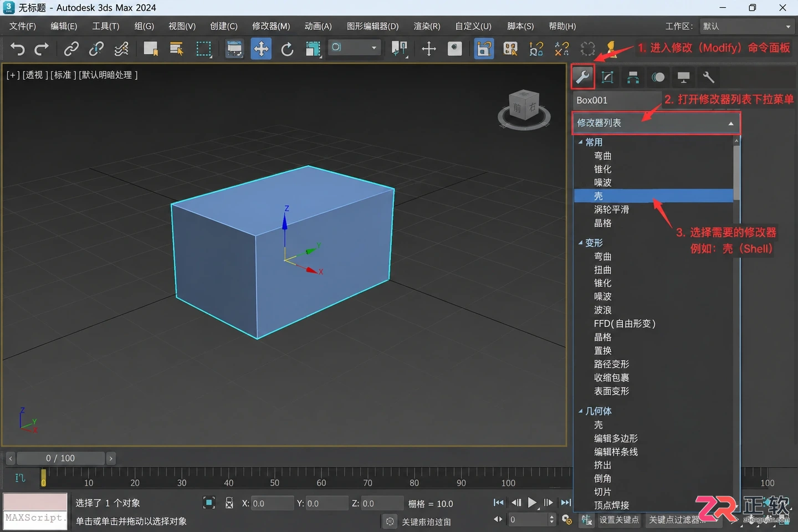Click the 设置关键点 button
Viewport: 798px width, 532px height.
click(619, 520)
